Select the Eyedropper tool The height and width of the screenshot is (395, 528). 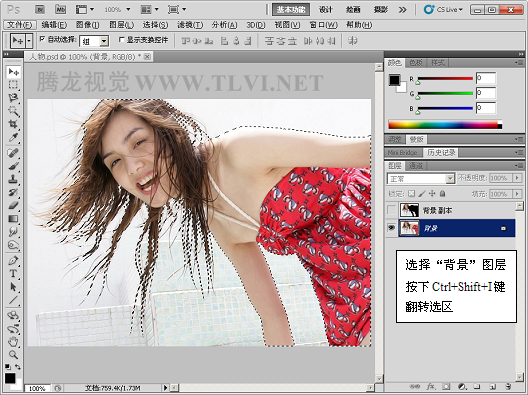[x=13, y=137]
